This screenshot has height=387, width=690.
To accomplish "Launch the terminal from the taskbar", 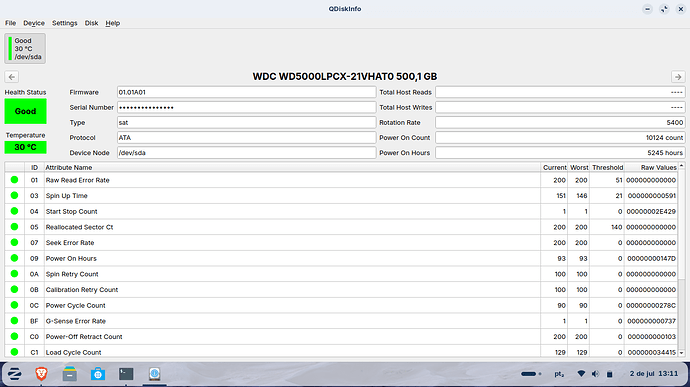I will (x=126, y=374).
